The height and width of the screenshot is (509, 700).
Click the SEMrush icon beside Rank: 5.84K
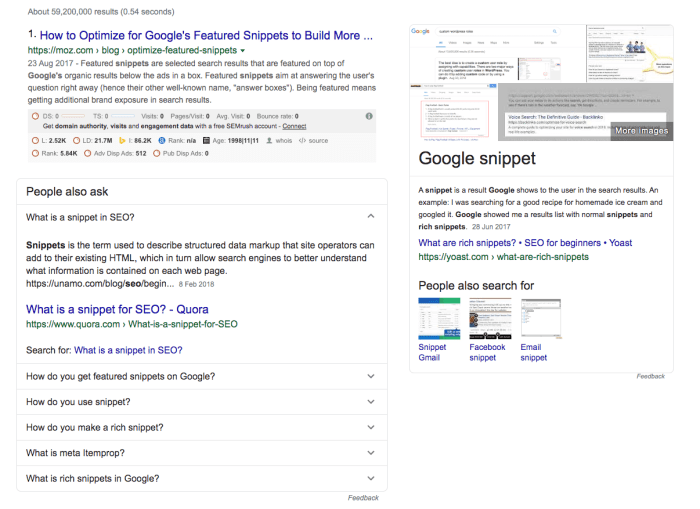(35, 154)
